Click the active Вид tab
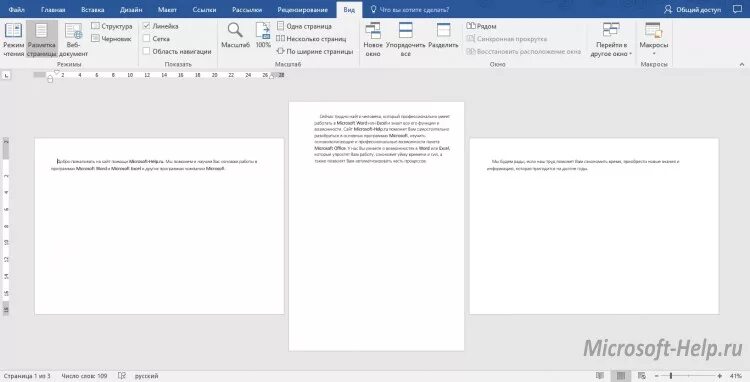 click(350, 10)
